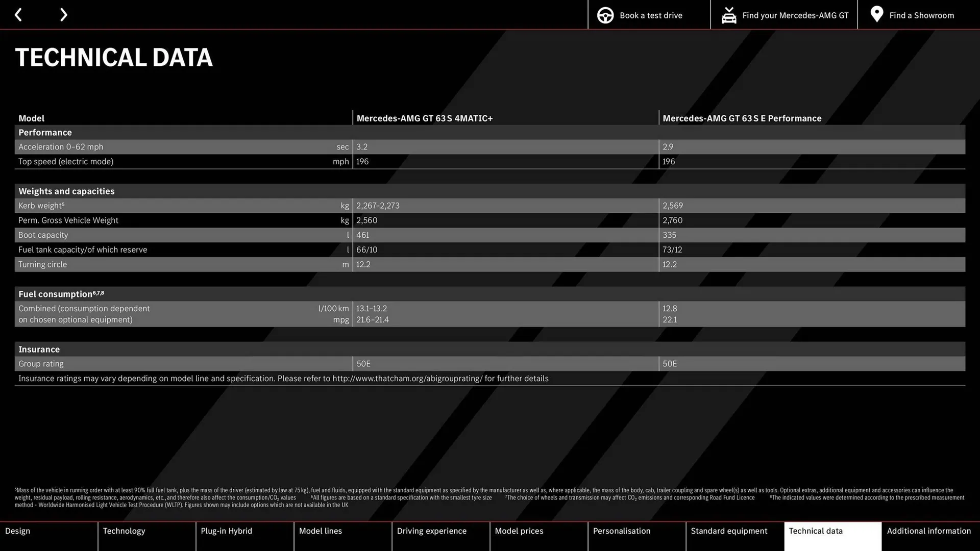This screenshot has height=551, width=980.
Task: Click the Kerb weight footnote reference
Action: tap(63, 203)
